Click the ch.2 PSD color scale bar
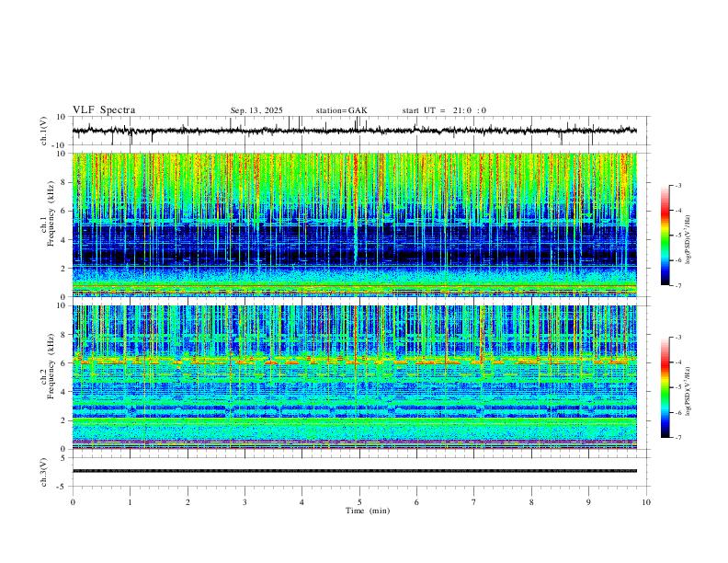 [665, 387]
